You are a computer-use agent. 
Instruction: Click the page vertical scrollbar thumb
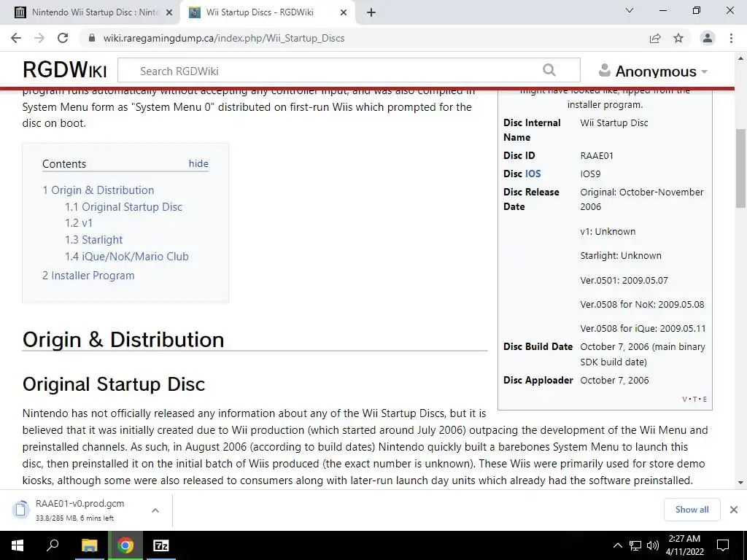tap(740, 168)
